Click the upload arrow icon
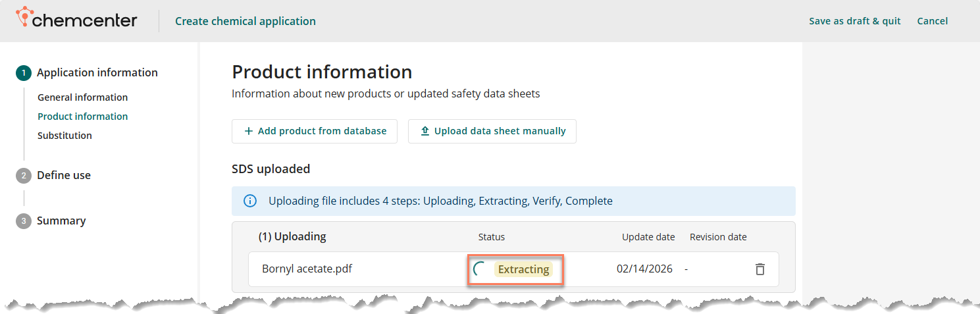The image size is (980, 314). 425,131
